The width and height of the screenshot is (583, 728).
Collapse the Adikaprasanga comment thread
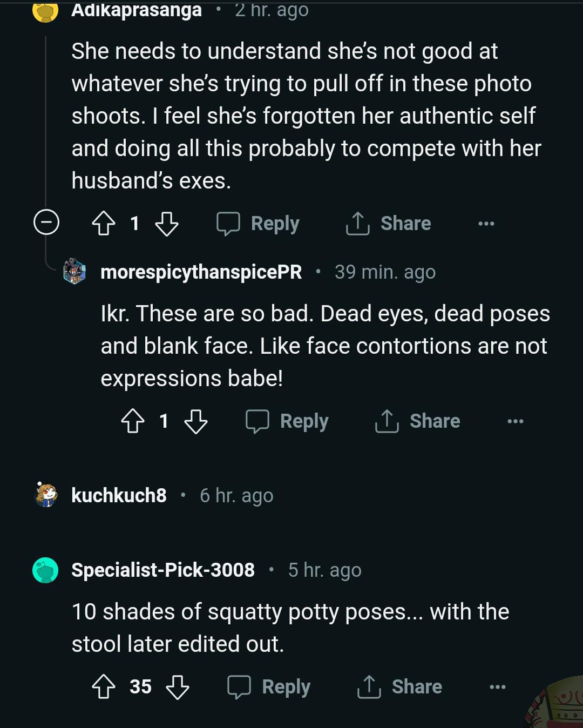point(46,222)
